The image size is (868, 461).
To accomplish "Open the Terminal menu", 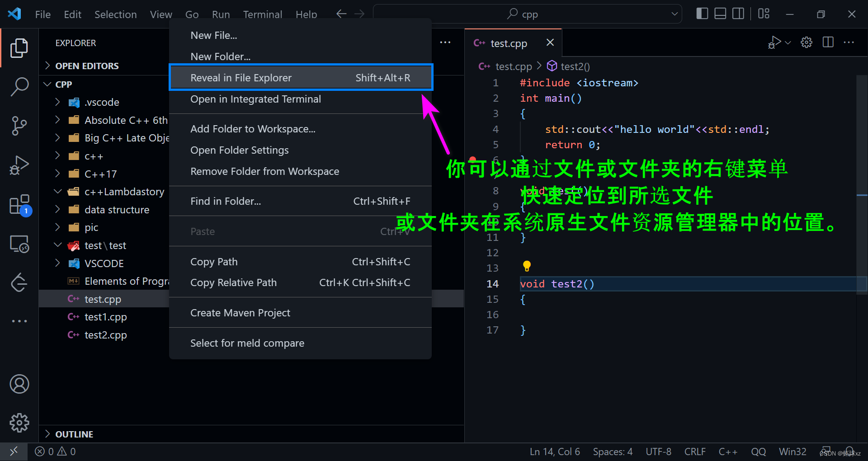I will pos(262,14).
